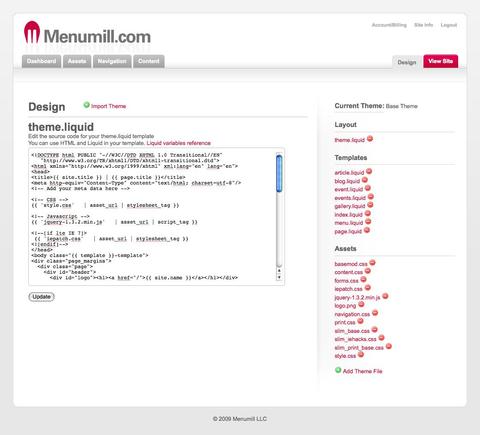480x435 pixels.
Task: Open the slim_base.css asset
Action: coord(352,331)
